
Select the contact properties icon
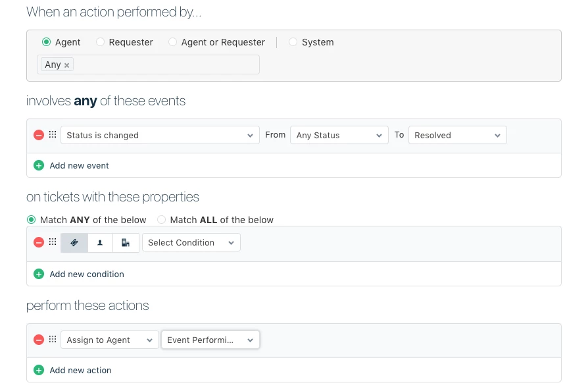click(x=100, y=242)
